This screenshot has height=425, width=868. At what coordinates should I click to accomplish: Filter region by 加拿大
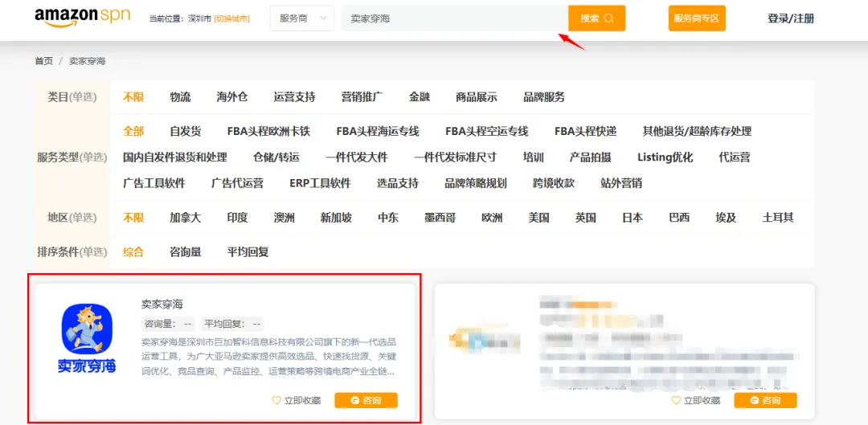point(186,218)
